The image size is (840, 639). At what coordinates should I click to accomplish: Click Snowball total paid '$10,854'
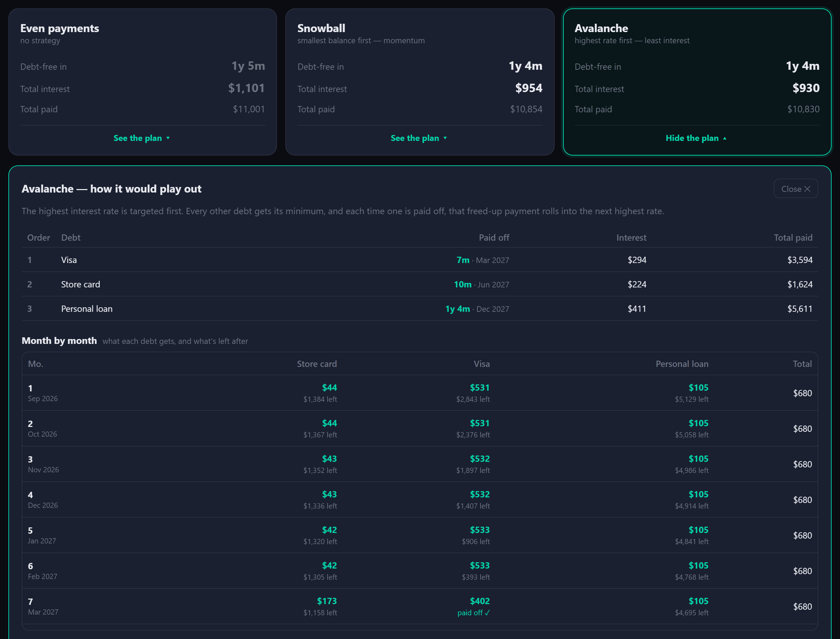tap(526, 109)
